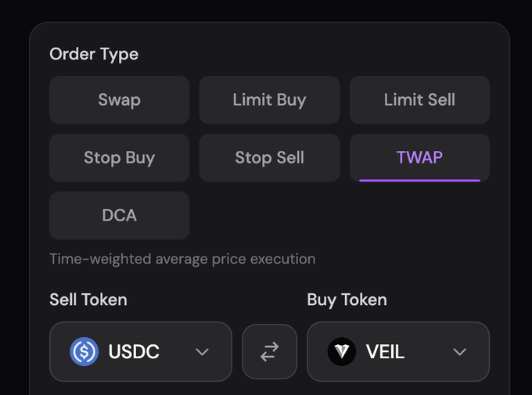Screen dimensions: 532x395
Task: Select Stop Sell order type
Action: 269,158
